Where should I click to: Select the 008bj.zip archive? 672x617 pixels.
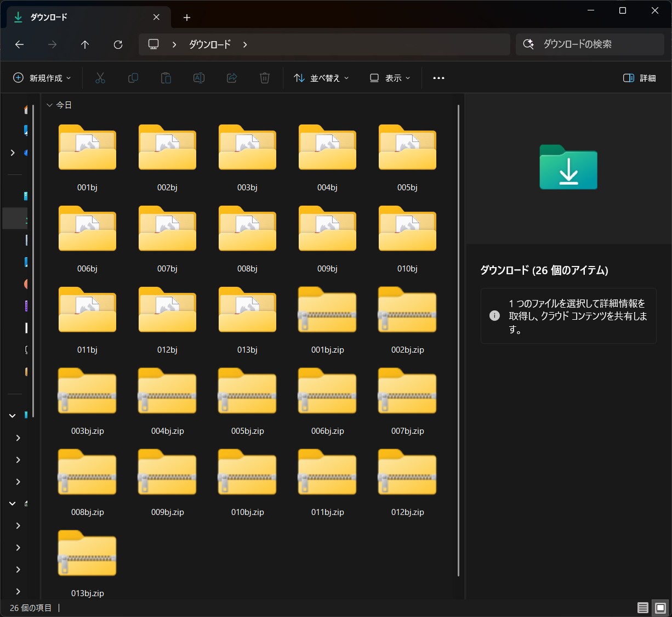(x=87, y=482)
